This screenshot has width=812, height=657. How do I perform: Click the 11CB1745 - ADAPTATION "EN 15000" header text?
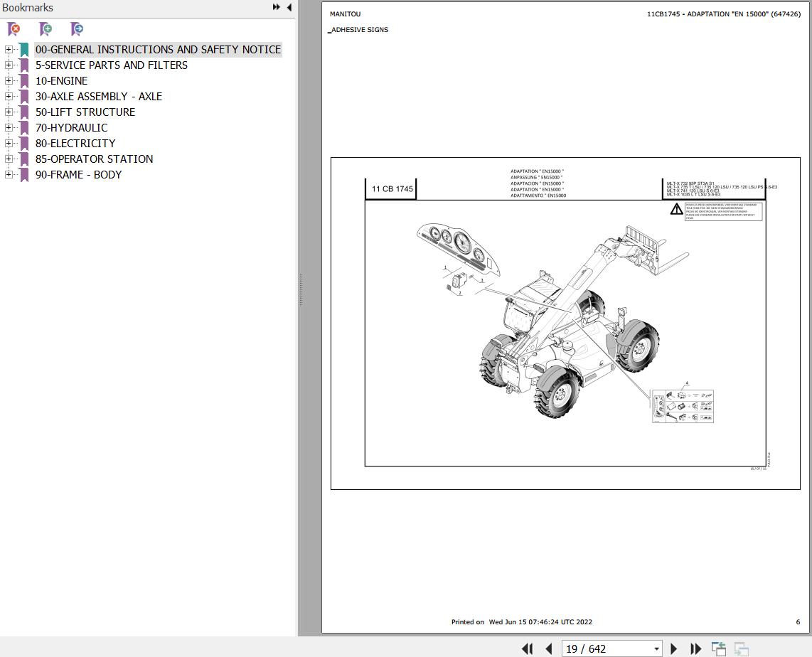pyautogui.click(x=723, y=14)
